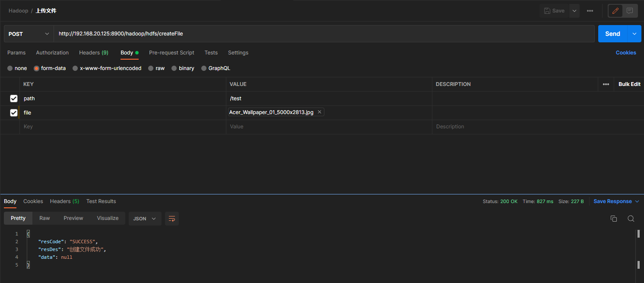Click the empty Key placeholder field
Image resolution: width=644 pixels, height=283 pixels.
tap(123, 127)
